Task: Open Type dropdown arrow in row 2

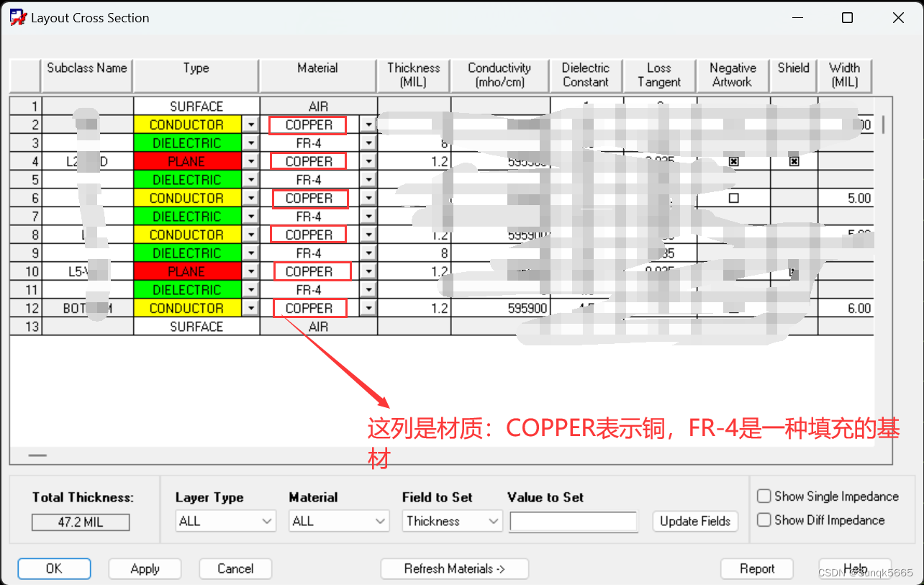Action: [x=250, y=124]
